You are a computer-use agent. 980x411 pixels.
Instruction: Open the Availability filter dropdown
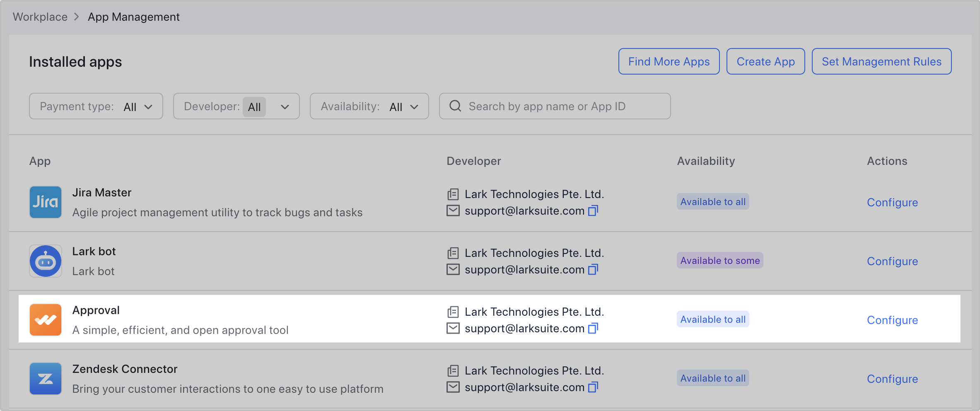click(369, 106)
